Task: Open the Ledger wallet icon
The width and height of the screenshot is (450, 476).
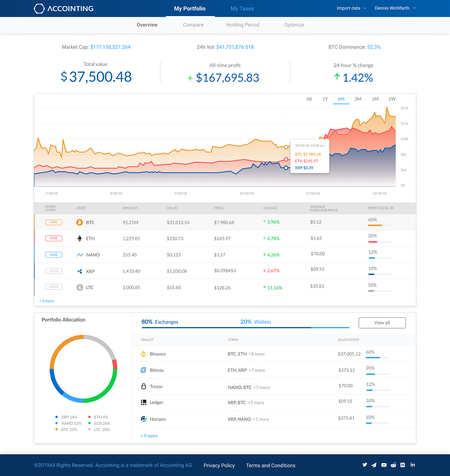Action: (x=143, y=402)
